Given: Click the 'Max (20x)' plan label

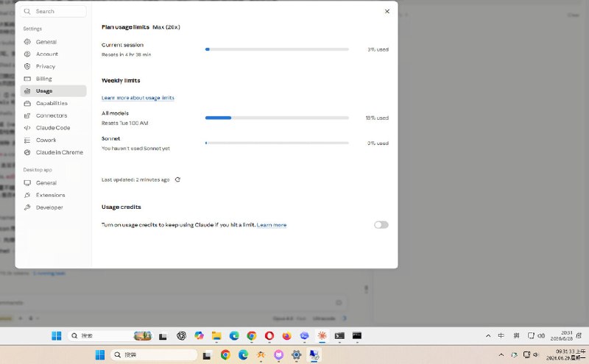Looking at the screenshot, I should click(166, 27).
